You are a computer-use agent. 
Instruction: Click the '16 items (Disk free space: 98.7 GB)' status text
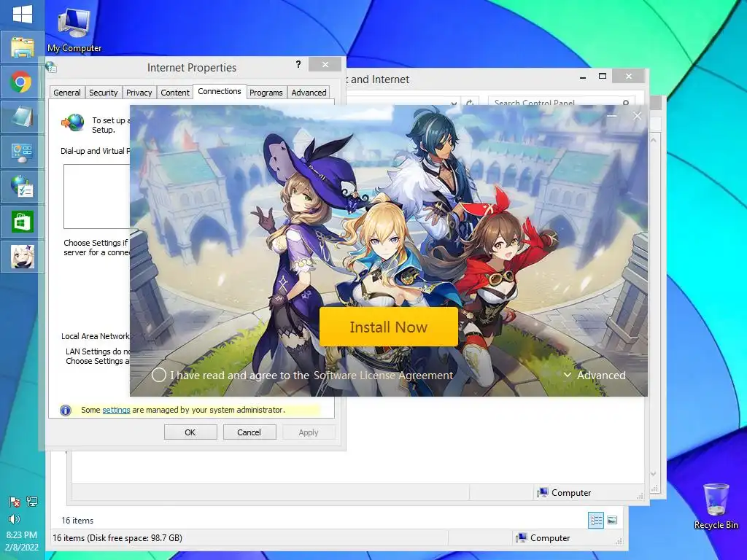(117, 538)
